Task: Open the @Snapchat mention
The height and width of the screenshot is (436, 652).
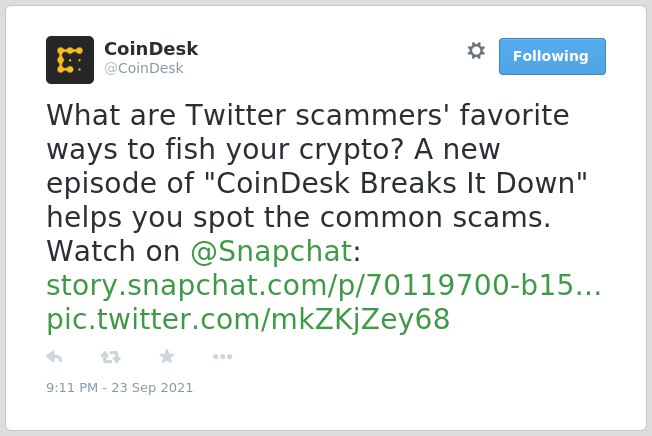Action: click(x=272, y=251)
